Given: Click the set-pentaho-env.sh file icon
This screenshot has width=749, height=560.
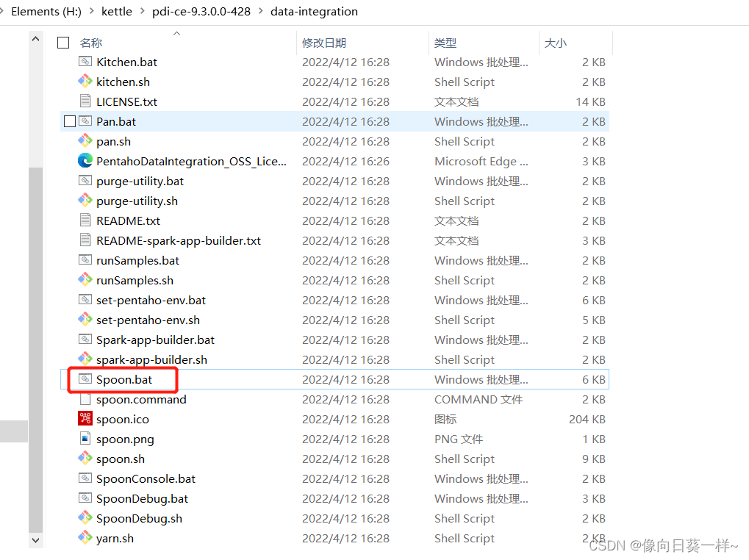Looking at the screenshot, I should (85, 320).
